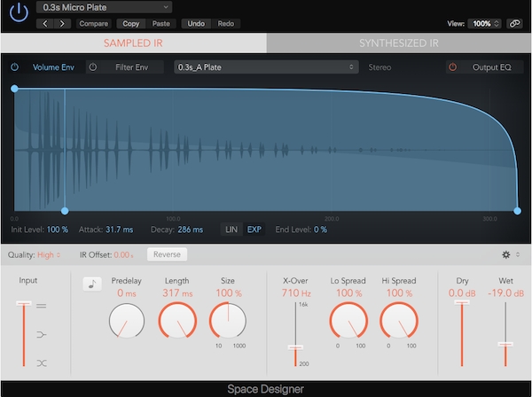Viewport: 532px width, 397px height.
Task: Toggle the Volume Env power icon
Action: (x=14, y=67)
